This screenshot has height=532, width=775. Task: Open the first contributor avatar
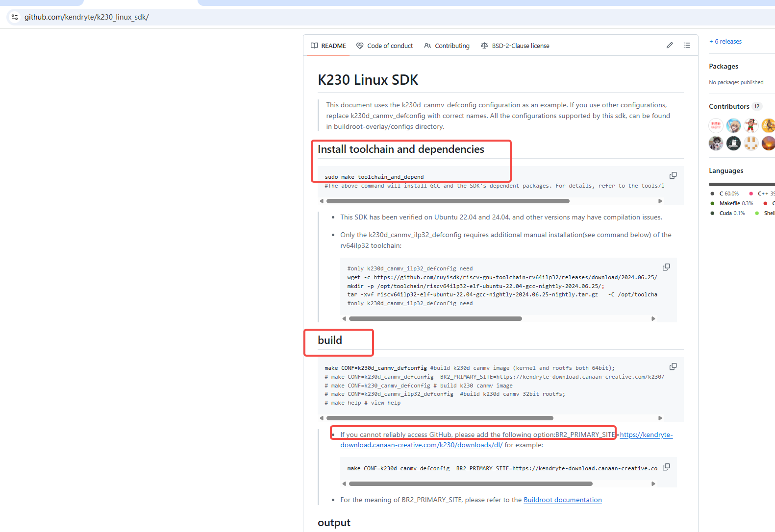(x=716, y=125)
